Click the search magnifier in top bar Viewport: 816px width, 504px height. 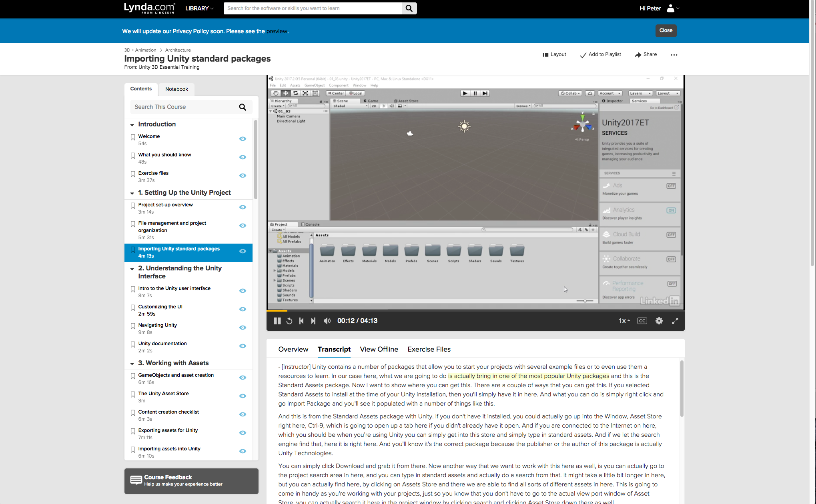(409, 8)
